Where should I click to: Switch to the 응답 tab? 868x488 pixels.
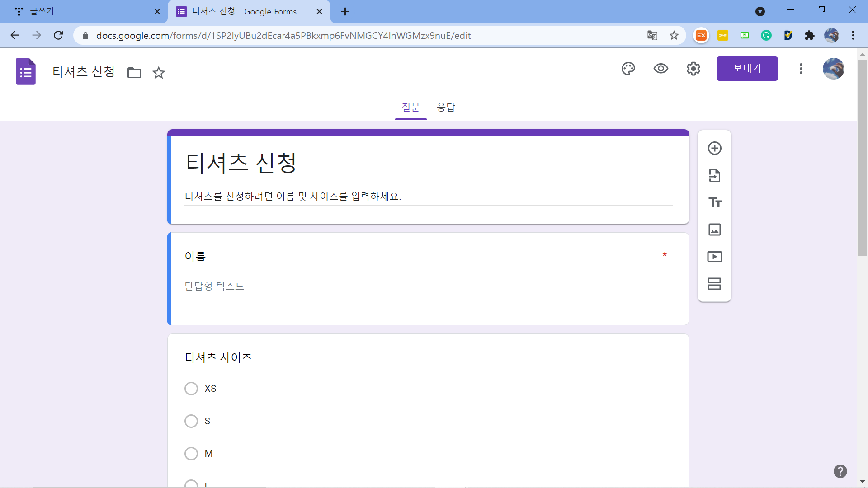tap(445, 108)
